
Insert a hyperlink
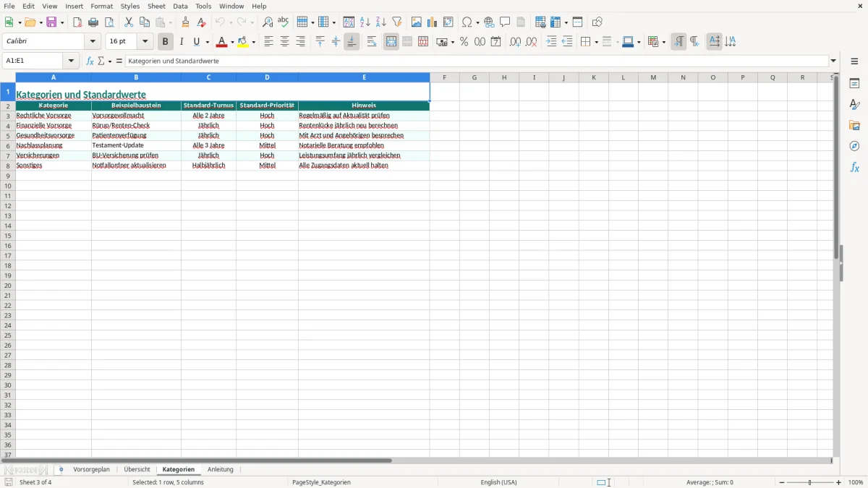point(489,22)
